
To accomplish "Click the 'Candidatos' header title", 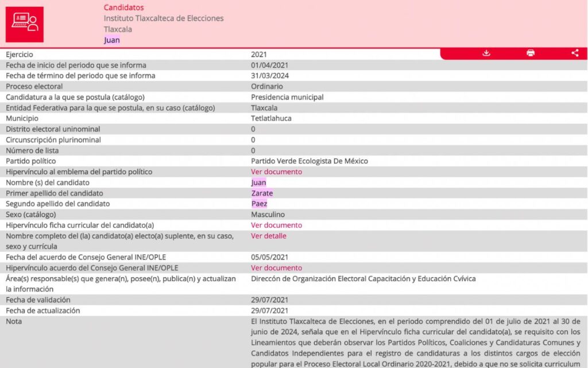I will point(123,7).
